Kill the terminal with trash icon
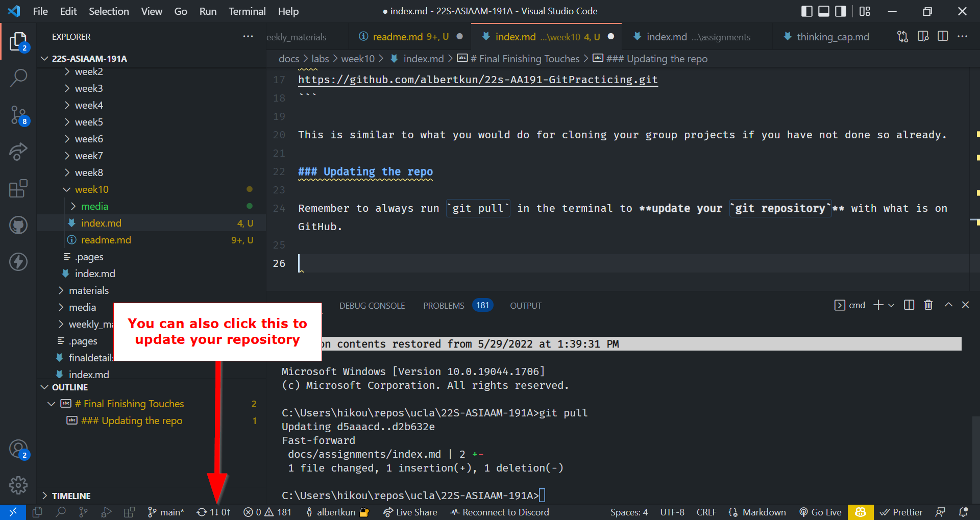980x520 pixels. 928,305
